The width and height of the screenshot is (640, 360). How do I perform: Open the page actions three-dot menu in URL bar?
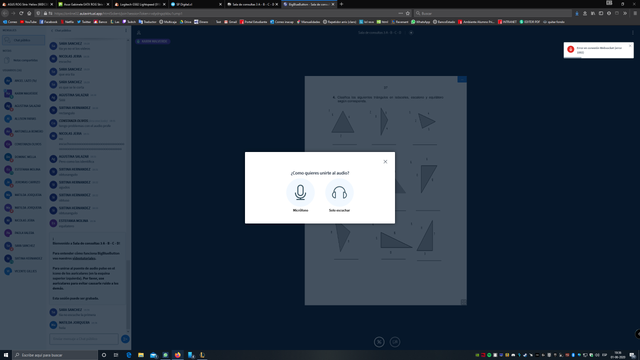(401, 13)
